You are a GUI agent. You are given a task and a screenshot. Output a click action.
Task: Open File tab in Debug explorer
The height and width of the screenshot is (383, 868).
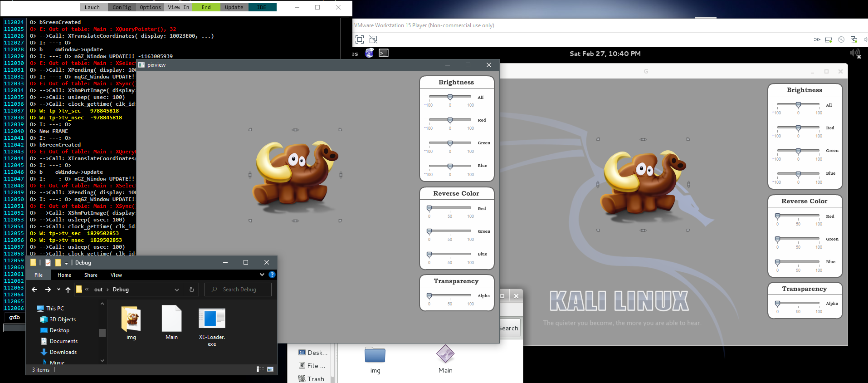(39, 275)
